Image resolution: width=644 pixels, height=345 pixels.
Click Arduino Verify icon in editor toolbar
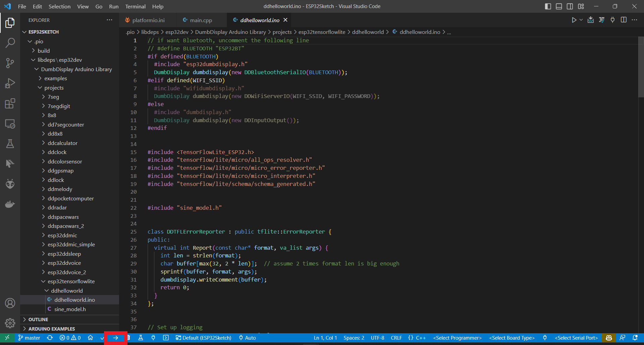(602, 20)
